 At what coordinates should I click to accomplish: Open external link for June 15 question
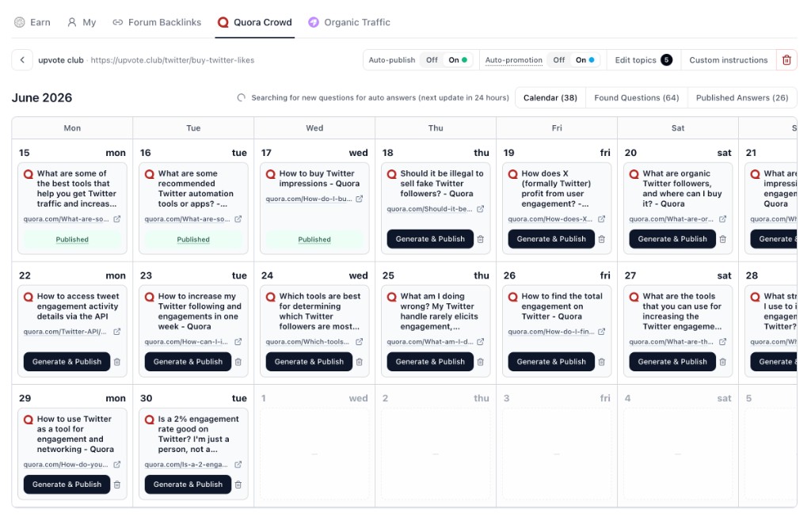click(x=117, y=219)
